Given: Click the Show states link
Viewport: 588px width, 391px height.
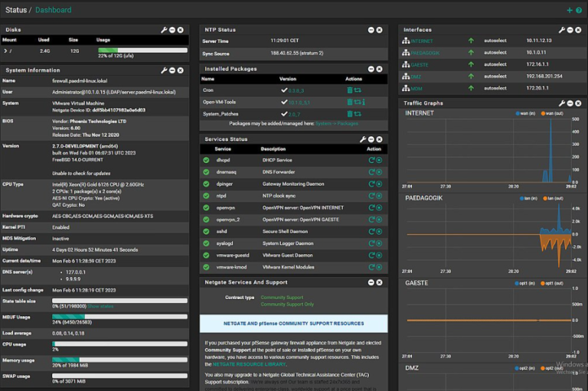Looking at the screenshot, I should [100, 306].
